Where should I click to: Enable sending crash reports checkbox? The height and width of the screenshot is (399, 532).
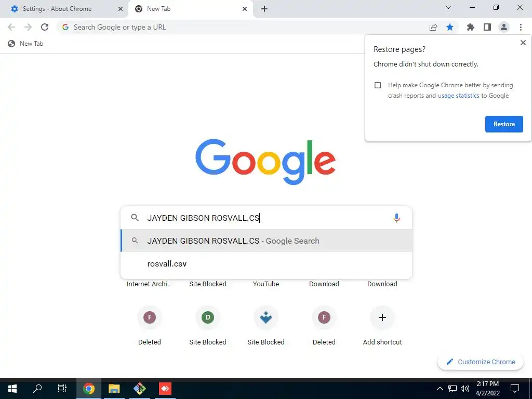pyautogui.click(x=378, y=85)
